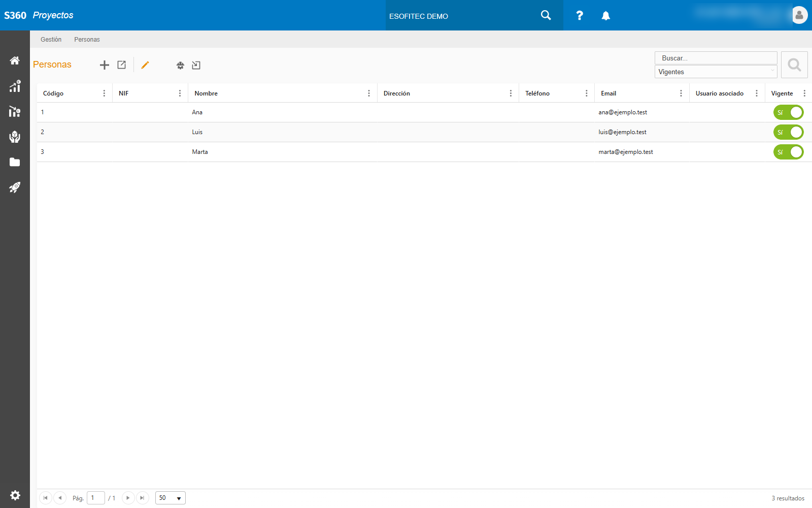Open the hands-with-box sidebar icon
Image resolution: width=812 pixels, height=508 pixels.
tap(15, 137)
